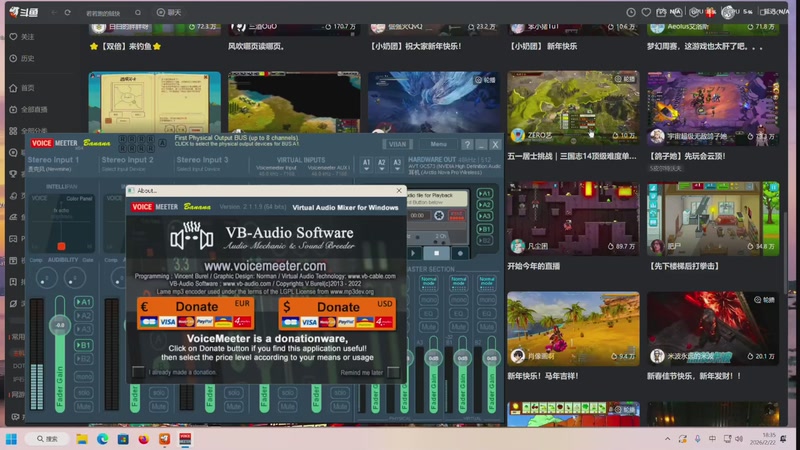Stop the cassette player with the square button
800x450 pixels.
click(x=437, y=253)
